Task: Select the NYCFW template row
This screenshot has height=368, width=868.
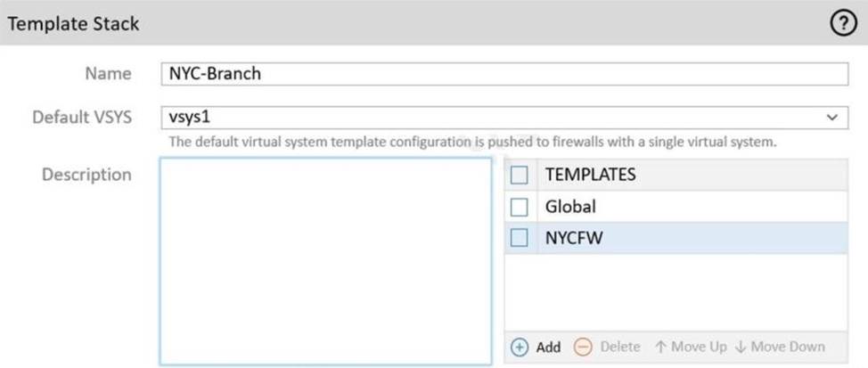Action: (677, 237)
